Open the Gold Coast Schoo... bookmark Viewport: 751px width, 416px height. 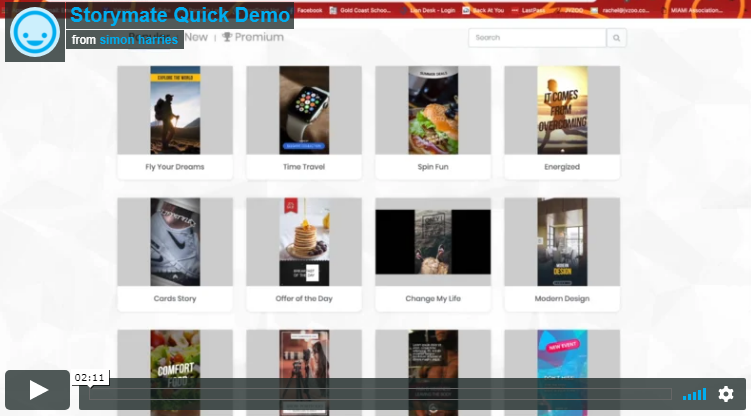(360, 10)
